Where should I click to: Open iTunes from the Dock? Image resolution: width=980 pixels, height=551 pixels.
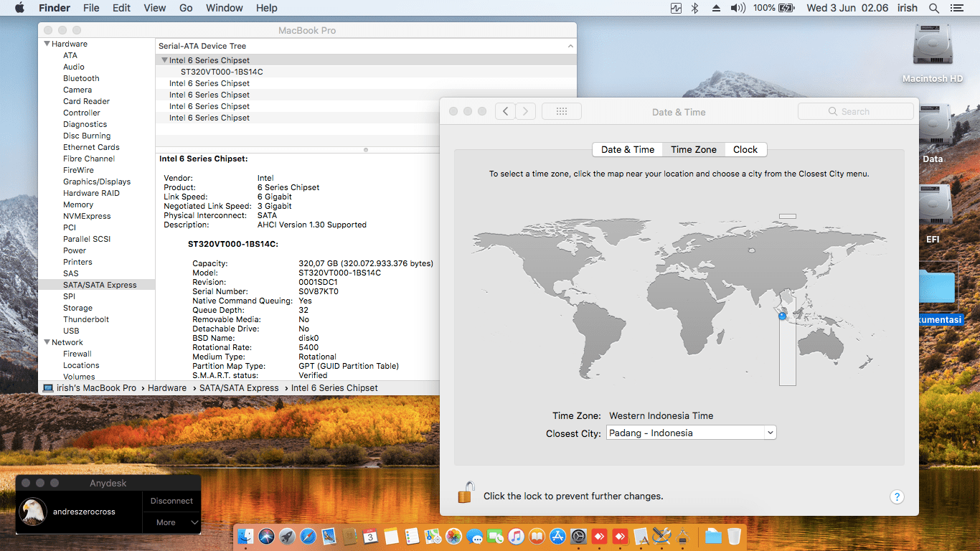[x=516, y=536]
